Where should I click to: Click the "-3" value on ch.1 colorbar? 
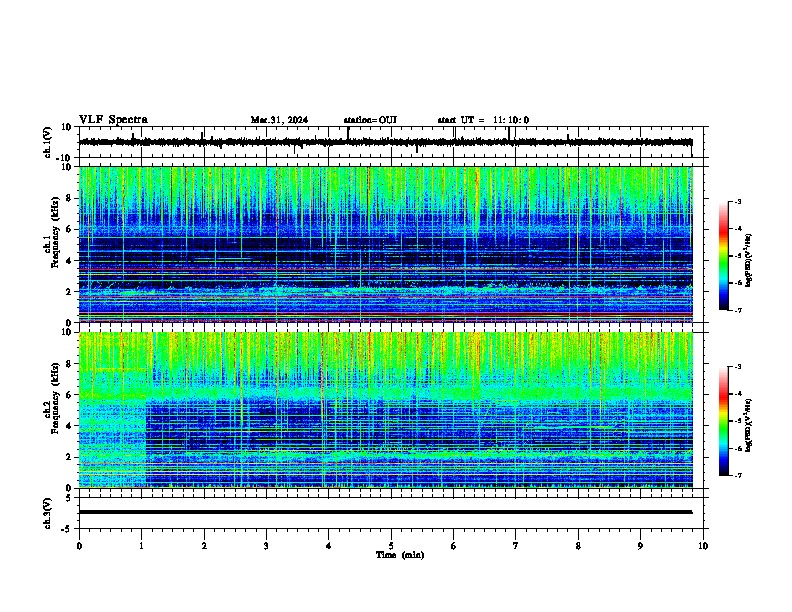(x=737, y=201)
